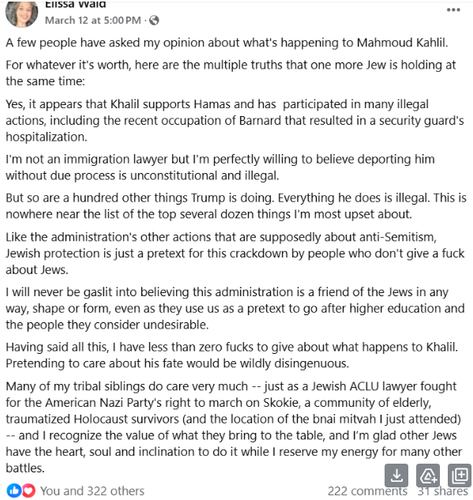473x500 pixels.
Task: Open the three-dot post options menu
Action: (x=453, y=10)
